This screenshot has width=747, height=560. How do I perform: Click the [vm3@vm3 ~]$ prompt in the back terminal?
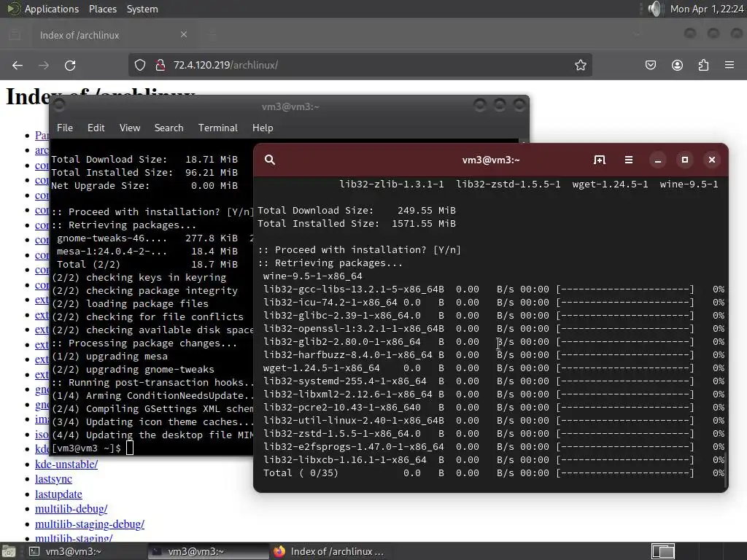click(86, 448)
